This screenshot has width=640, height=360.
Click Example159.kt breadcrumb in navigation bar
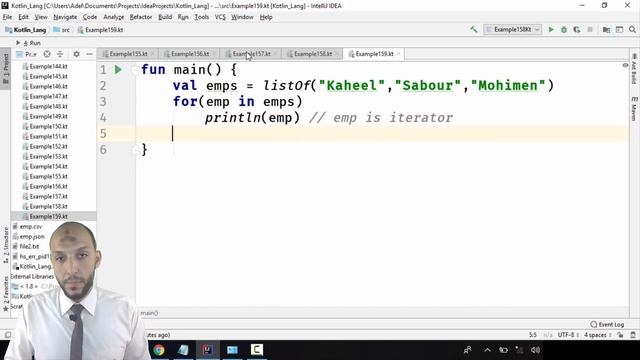click(100, 30)
